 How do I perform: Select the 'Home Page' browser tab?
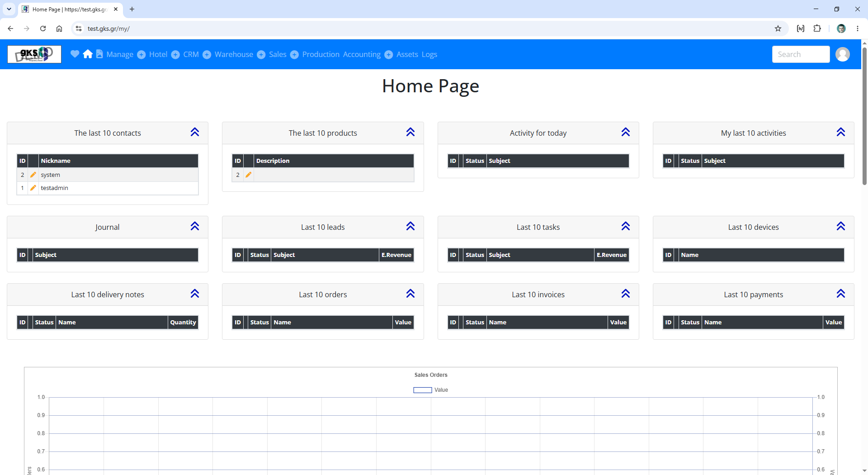point(70,9)
